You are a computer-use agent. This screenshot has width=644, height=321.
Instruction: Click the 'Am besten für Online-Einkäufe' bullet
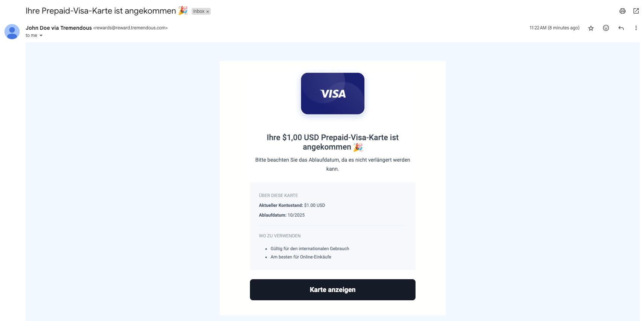[x=301, y=257]
